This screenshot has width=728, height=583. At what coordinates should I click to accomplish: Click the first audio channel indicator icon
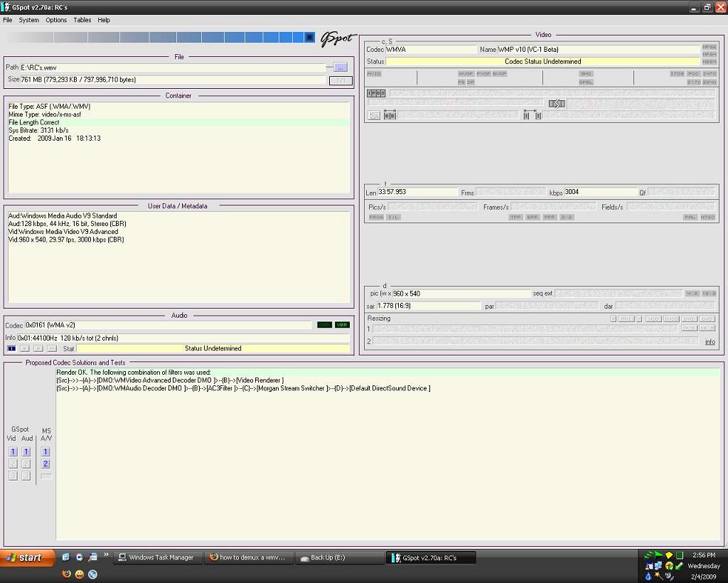[11, 348]
